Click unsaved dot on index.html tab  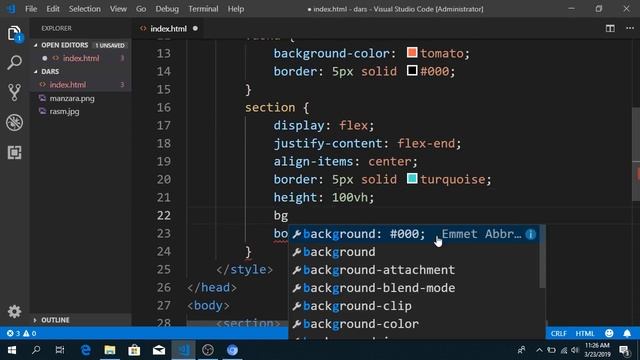[195, 29]
